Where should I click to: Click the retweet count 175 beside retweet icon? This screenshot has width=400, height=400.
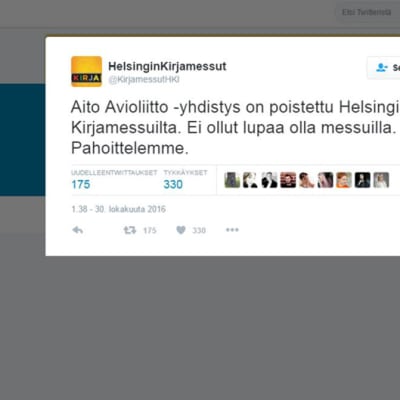coord(150,230)
